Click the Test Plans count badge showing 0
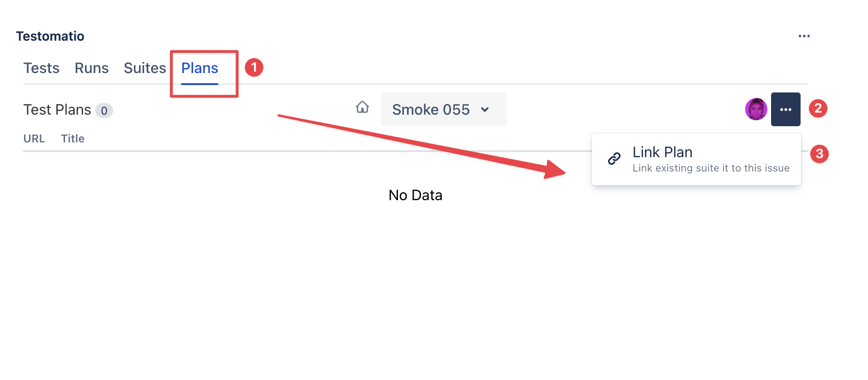 point(104,111)
